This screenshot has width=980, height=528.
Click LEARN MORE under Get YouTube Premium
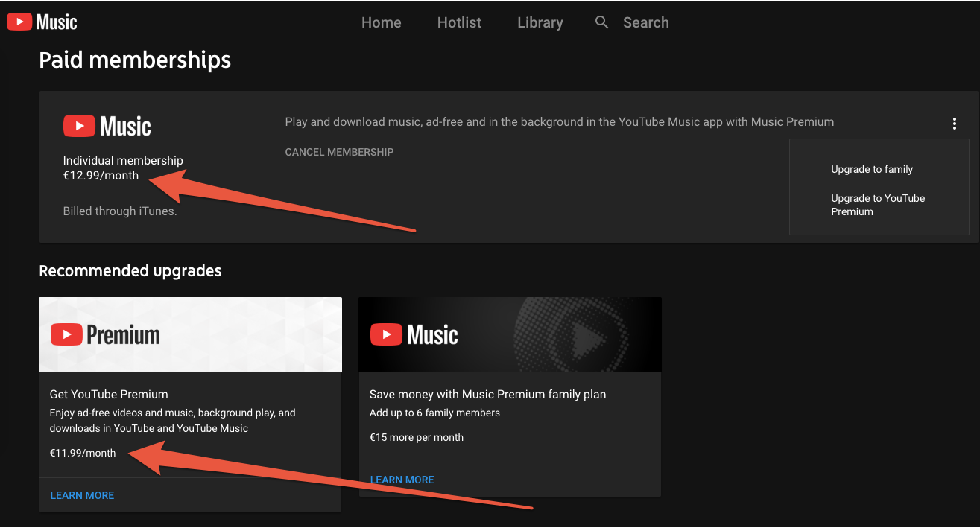pos(82,495)
